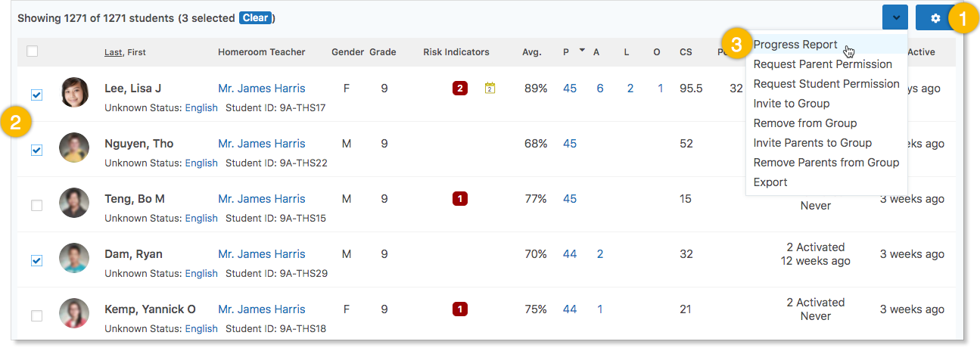Open Mr. James Harris link for Nguyen
The image size is (980, 348).
262,144
